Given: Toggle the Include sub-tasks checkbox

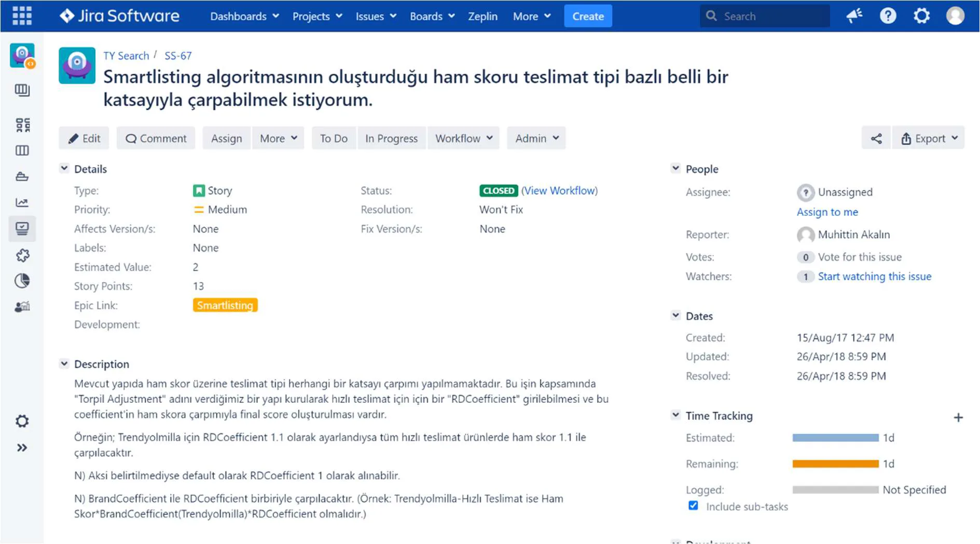Looking at the screenshot, I should (693, 506).
